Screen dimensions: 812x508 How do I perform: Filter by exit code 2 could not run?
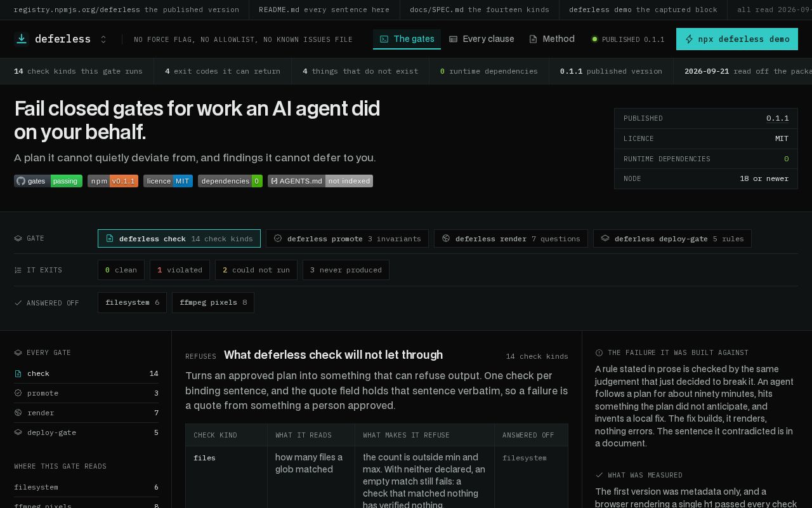[256, 270]
